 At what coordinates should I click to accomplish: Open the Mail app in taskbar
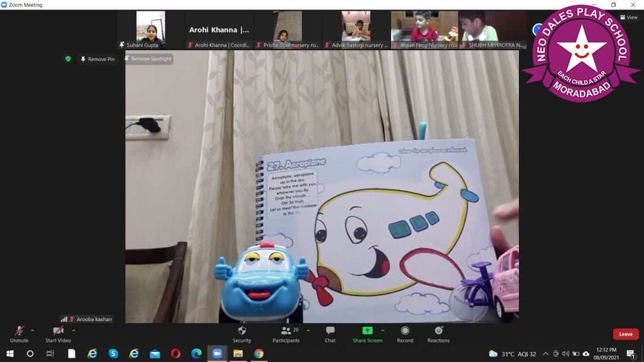coord(155,353)
